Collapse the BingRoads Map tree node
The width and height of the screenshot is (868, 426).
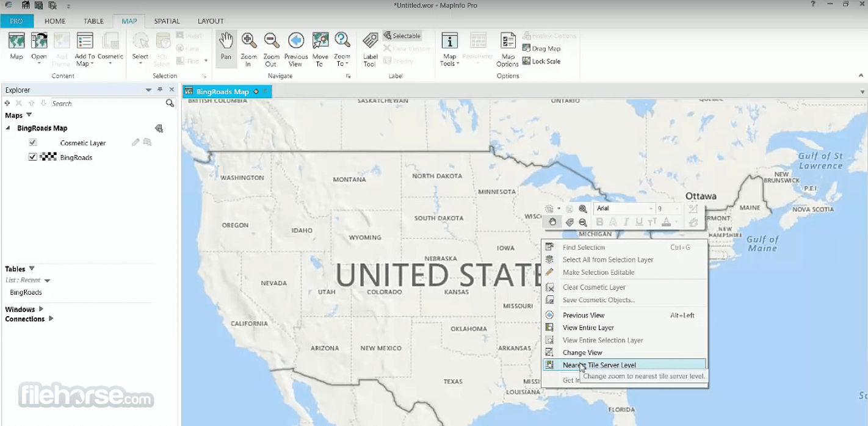[8, 128]
